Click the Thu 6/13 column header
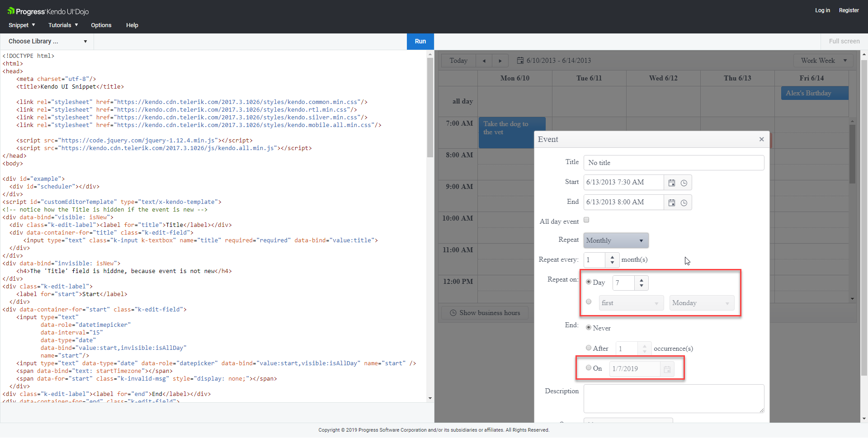 [737, 78]
